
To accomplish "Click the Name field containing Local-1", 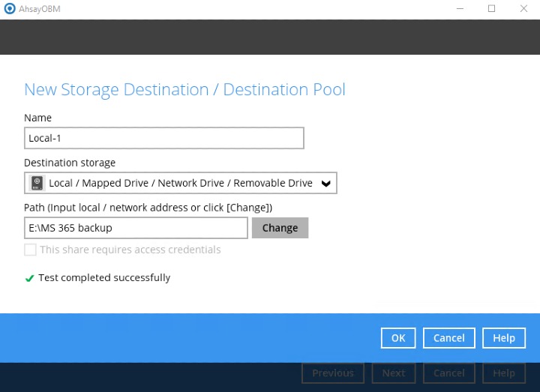I will pyautogui.click(x=163, y=138).
